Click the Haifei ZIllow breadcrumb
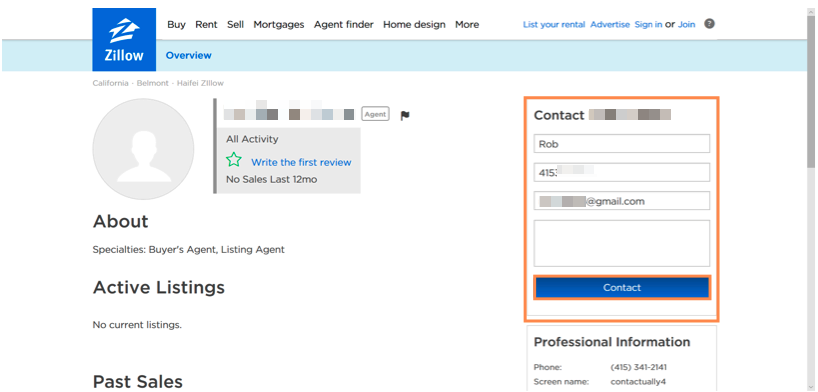This screenshot has height=392, width=818. point(200,84)
